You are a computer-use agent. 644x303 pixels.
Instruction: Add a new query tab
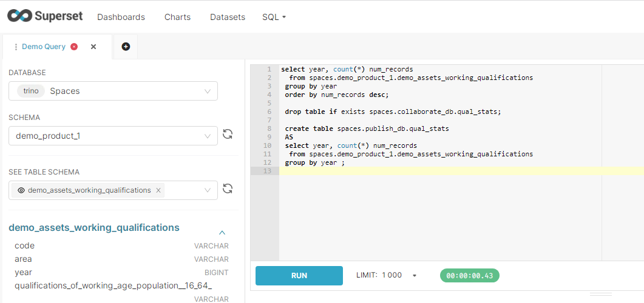[126, 47]
